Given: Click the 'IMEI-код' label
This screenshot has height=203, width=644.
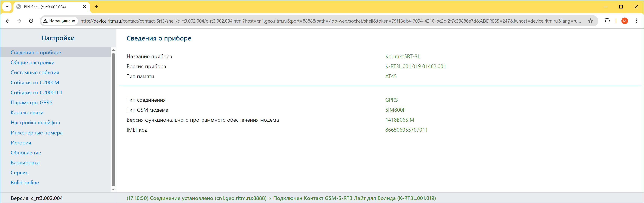Looking at the screenshot, I should (137, 130).
